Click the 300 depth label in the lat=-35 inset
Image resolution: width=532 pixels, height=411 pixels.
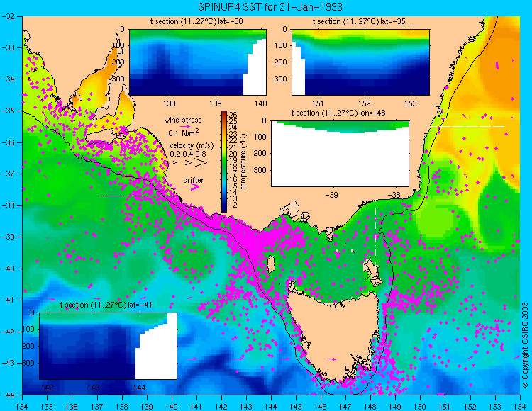pyautogui.click(x=282, y=79)
